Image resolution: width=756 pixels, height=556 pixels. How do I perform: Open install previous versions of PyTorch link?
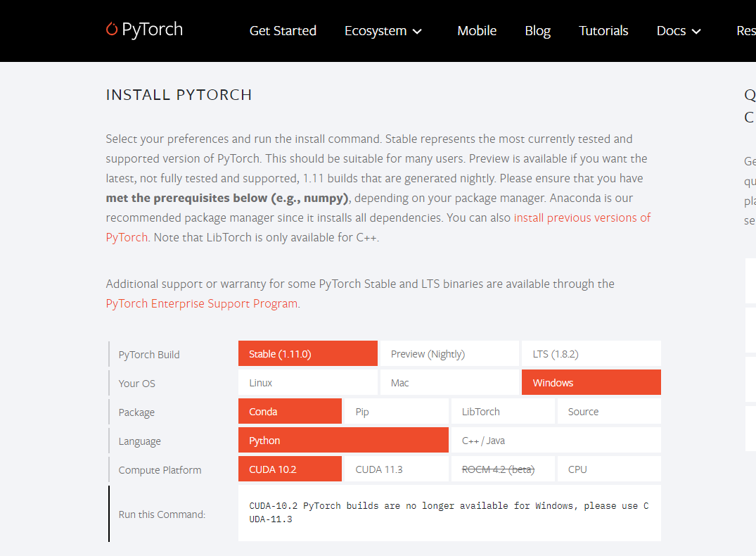tap(582, 217)
